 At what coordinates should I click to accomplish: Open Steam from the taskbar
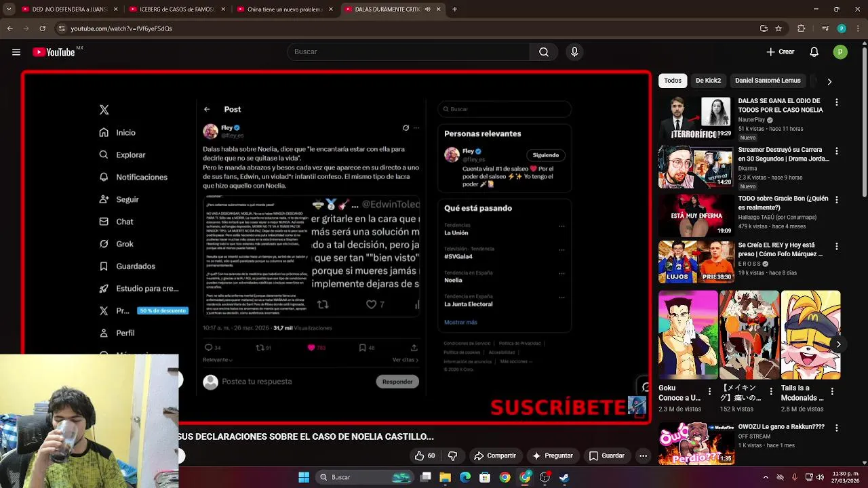[564, 477]
